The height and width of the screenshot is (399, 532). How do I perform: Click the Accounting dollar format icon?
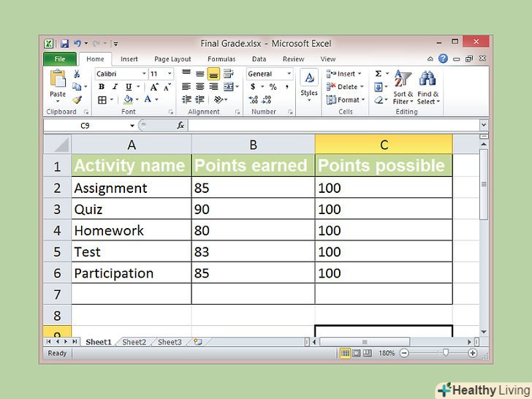[253, 87]
